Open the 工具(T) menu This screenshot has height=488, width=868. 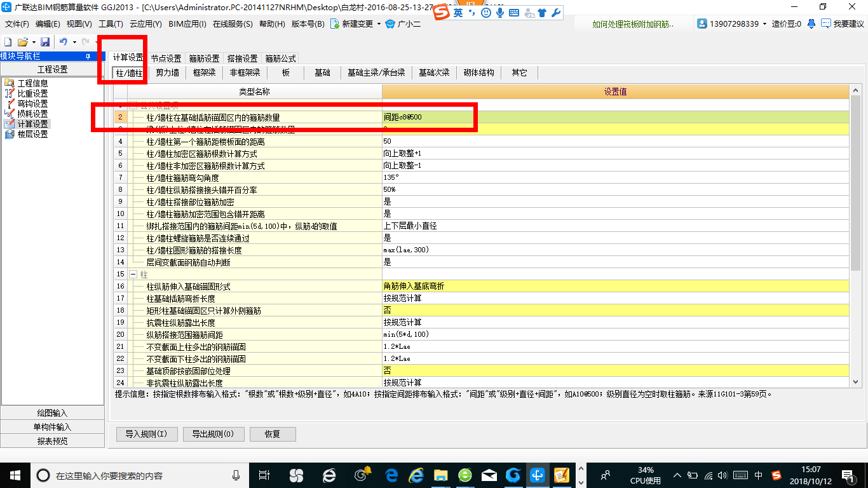click(111, 24)
